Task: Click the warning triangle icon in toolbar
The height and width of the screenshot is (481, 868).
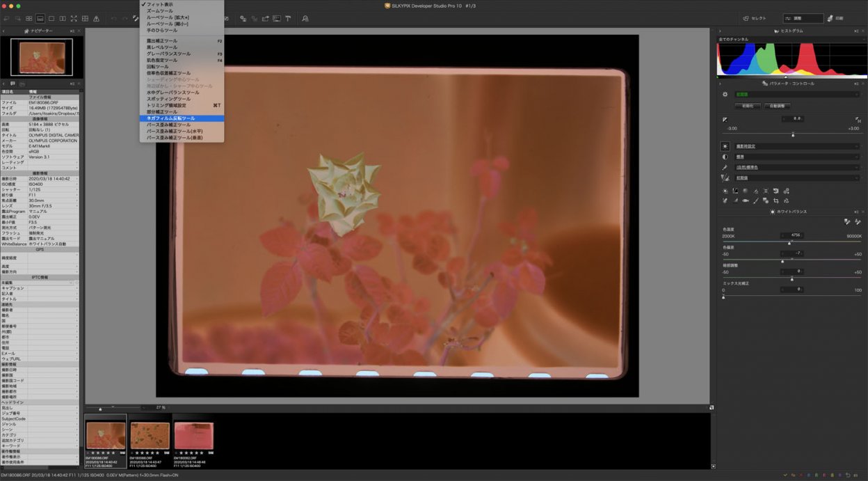Action: pos(96,18)
